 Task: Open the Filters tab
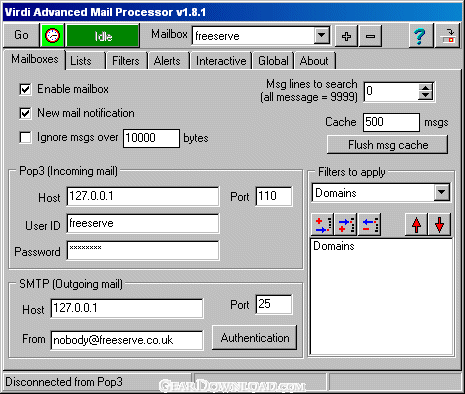126,61
